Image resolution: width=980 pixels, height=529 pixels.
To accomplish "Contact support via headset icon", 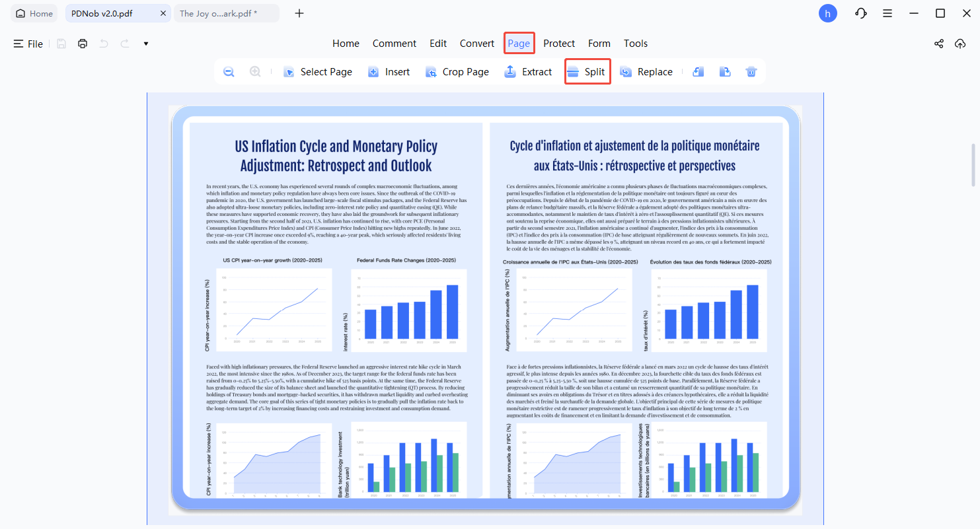I will coord(860,13).
